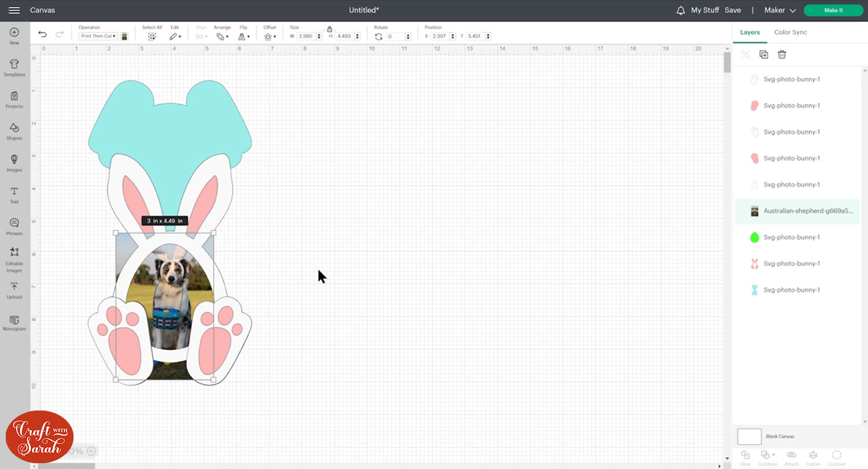The width and height of the screenshot is (868, 469).
Task: Switch to the Color Sync tab
Action: pyautogui.click(x=790, y=32)
